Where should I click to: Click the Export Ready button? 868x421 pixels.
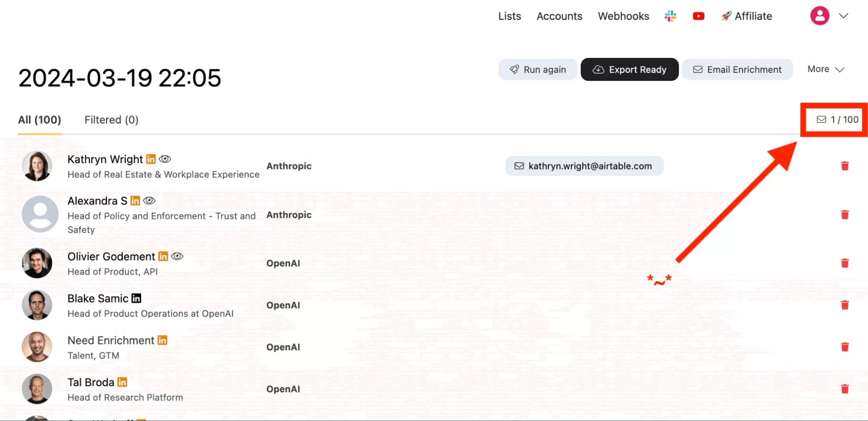(x=630, y=69)
